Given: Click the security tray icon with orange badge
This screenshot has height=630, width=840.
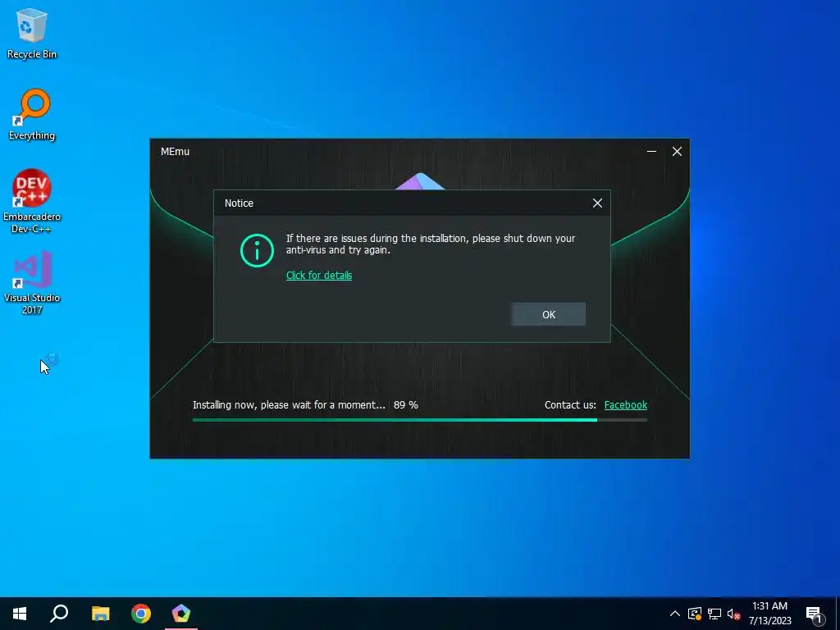Looking at the screenshot, I should pos(695,614).
